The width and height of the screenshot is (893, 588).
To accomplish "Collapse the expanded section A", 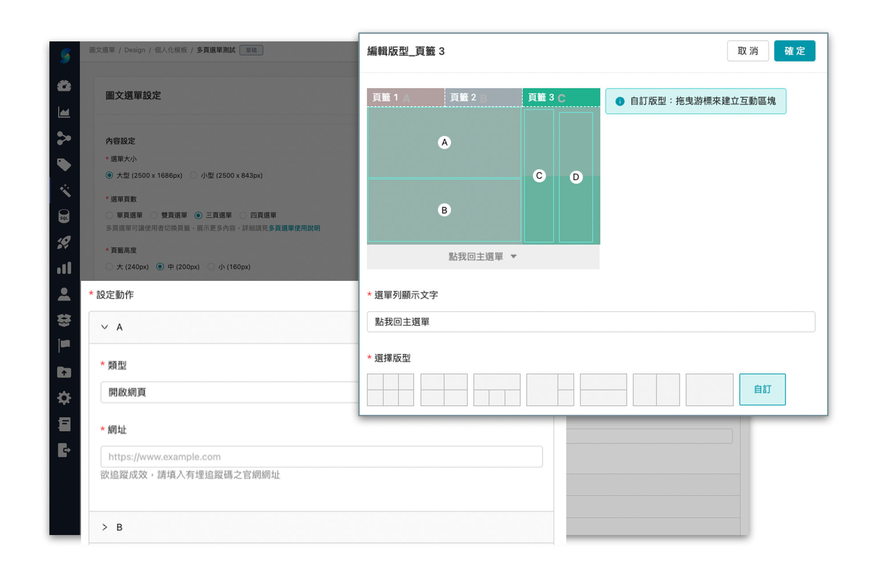I will click(105, 327).
